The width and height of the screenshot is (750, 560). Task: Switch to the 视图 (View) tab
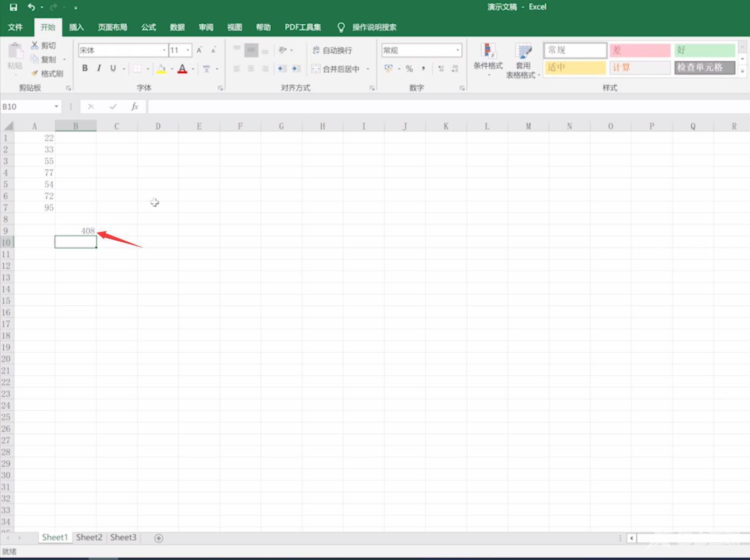[x=234, y=27]
